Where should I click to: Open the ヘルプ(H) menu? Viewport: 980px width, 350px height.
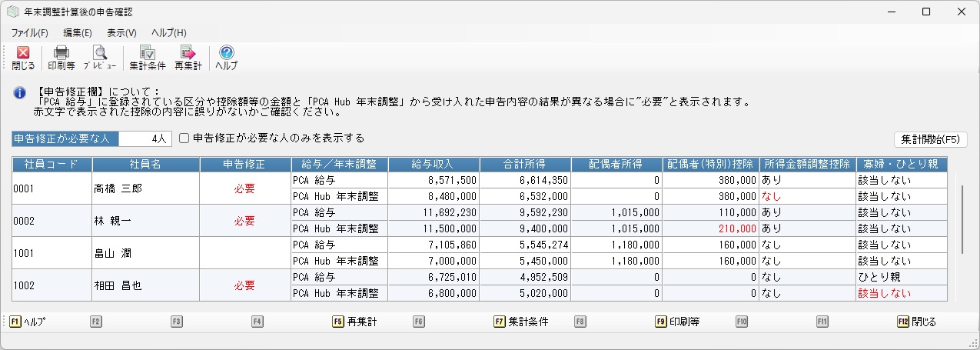click(x=168, y=33)
